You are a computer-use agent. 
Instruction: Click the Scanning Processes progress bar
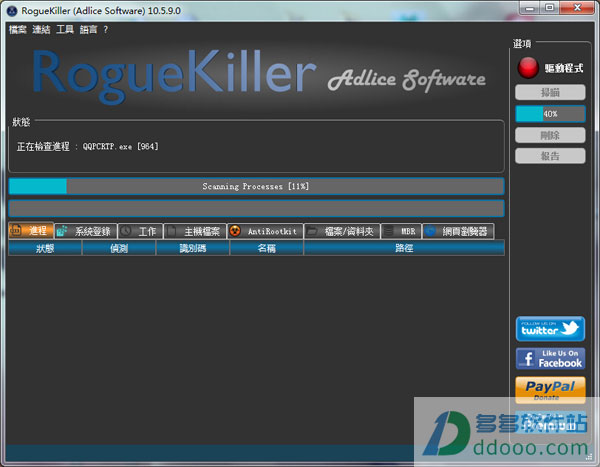coord(256,186)
